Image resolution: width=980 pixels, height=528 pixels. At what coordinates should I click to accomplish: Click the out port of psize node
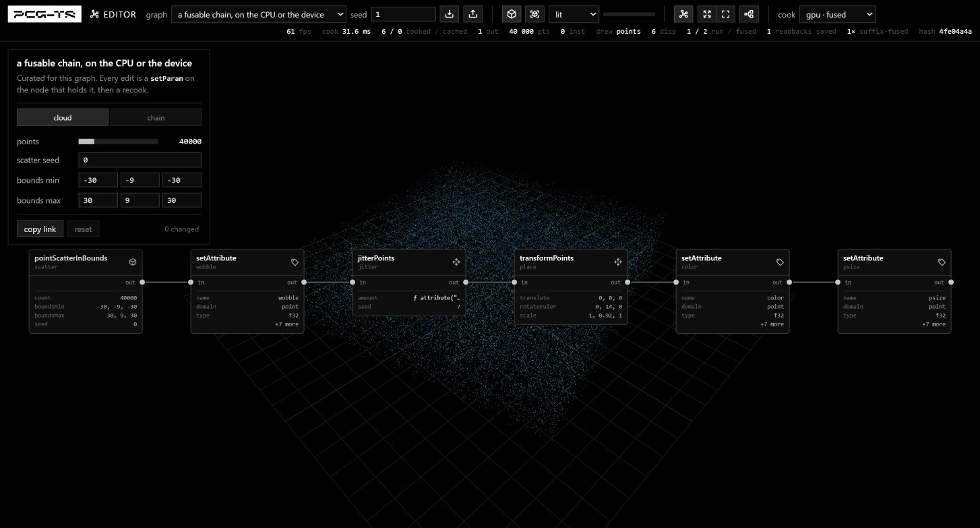click(951, 283)
